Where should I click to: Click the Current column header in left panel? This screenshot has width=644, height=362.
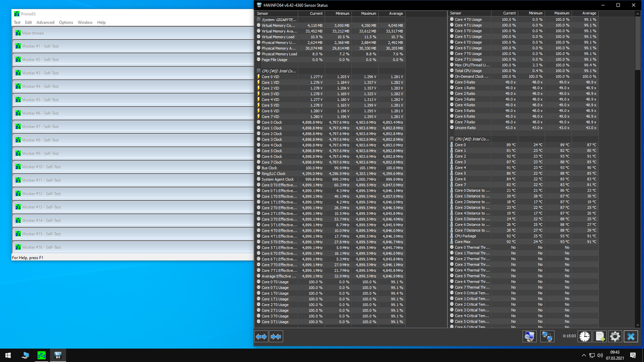coord(311,14)
